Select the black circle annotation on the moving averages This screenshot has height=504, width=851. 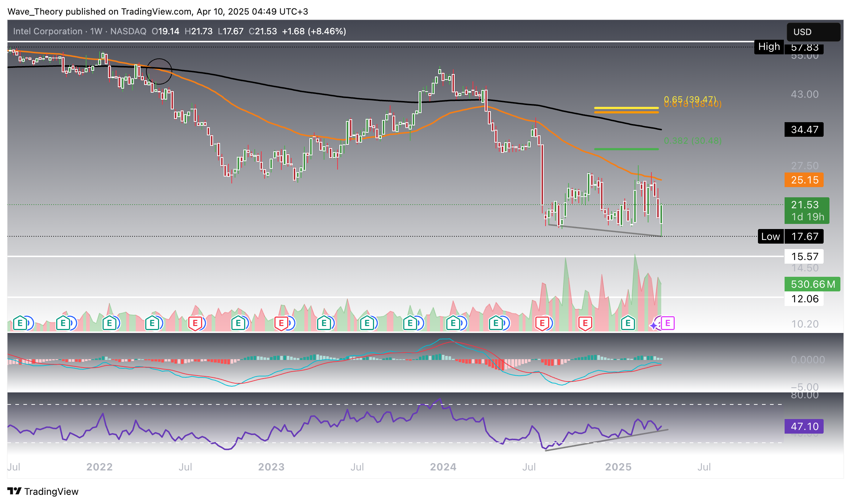tap(159, 71)
